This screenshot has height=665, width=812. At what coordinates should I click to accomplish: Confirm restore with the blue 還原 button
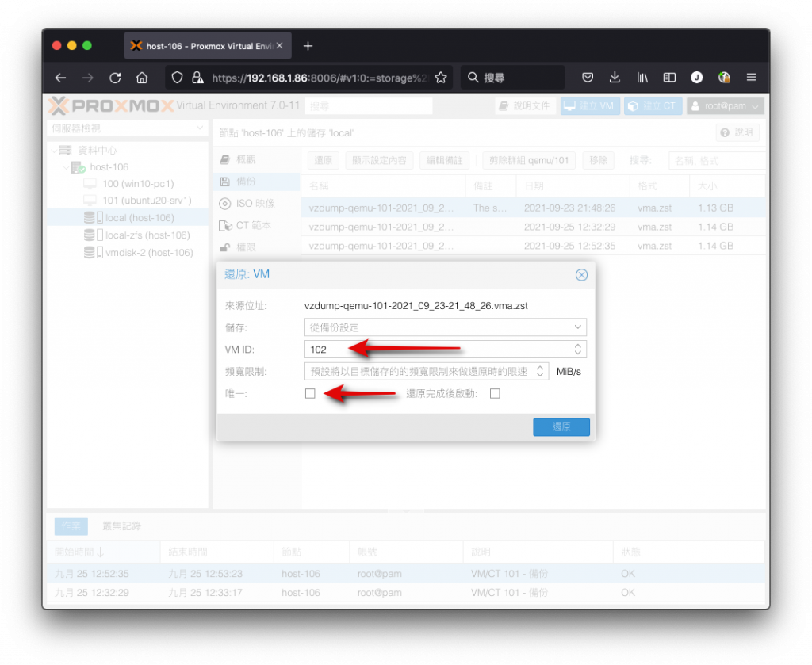pyautogui.click(x=561, y=427)
